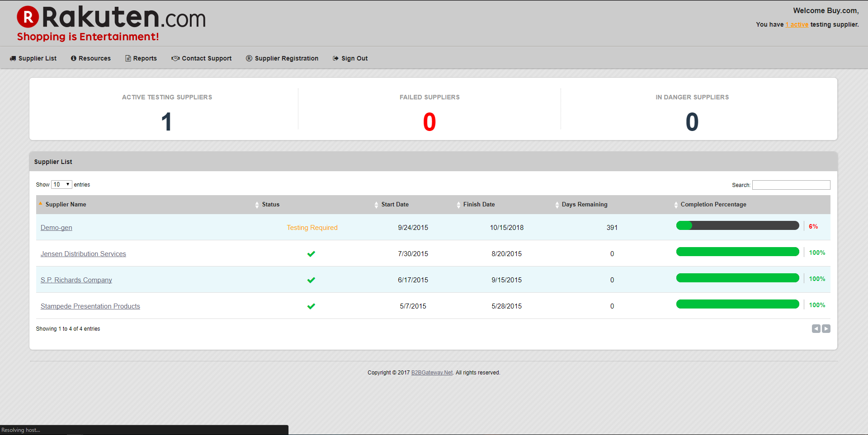Click 'Shopping is Entertainment!' tagline
This screenshot has width=868, height=435.
coord(88,37)
